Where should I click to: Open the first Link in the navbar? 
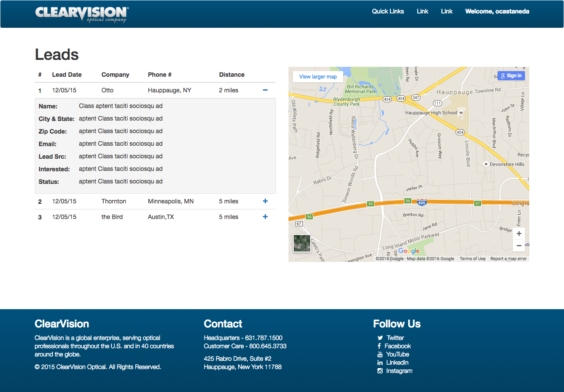pyautogui.click(x=423, y=11)
